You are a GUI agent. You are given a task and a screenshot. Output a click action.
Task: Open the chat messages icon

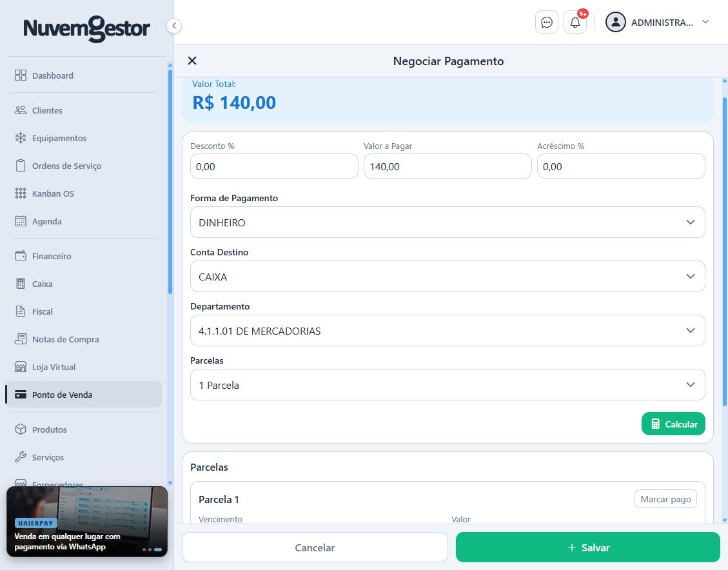(x=547, y=23)
